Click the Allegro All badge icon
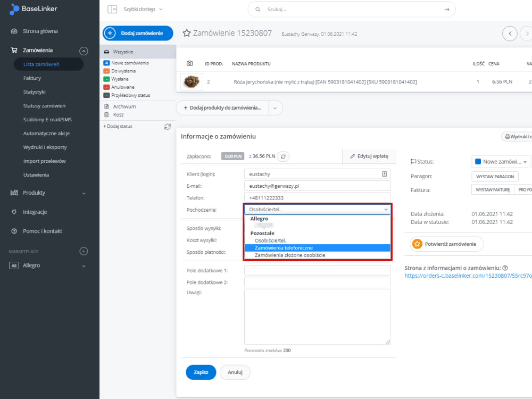This screenshot has height=399, width=532. 14,265
